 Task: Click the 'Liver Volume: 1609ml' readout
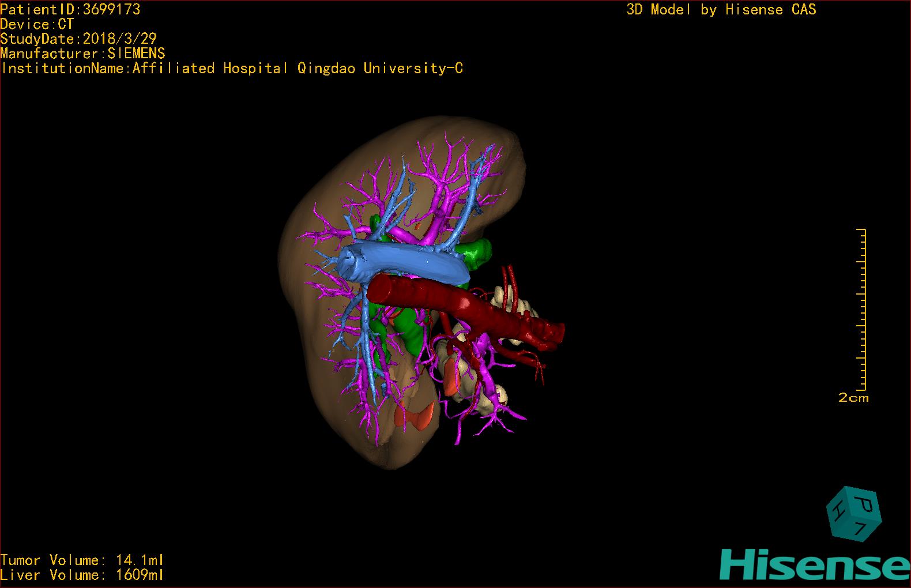[82, 575]
